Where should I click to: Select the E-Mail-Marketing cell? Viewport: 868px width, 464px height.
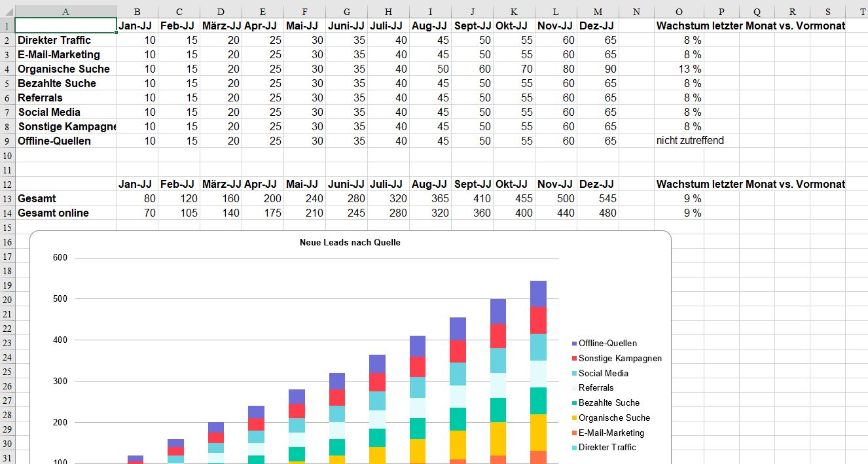[x=65, y=54]
